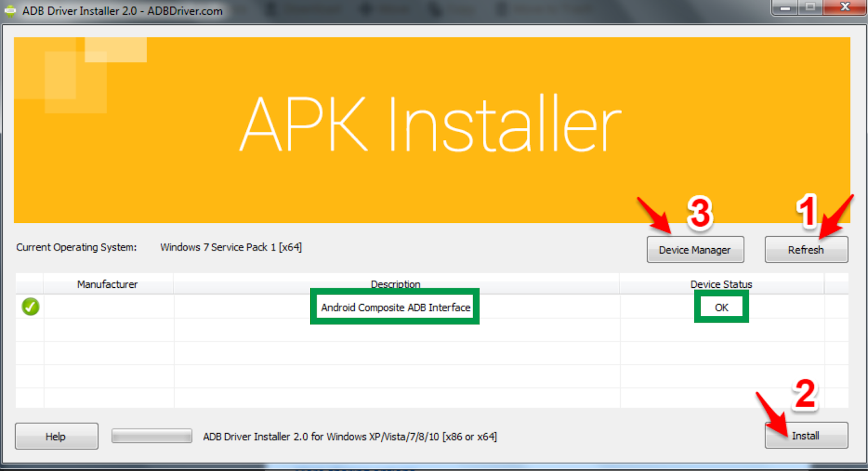Click the Device Status column header

coord(722,284)
